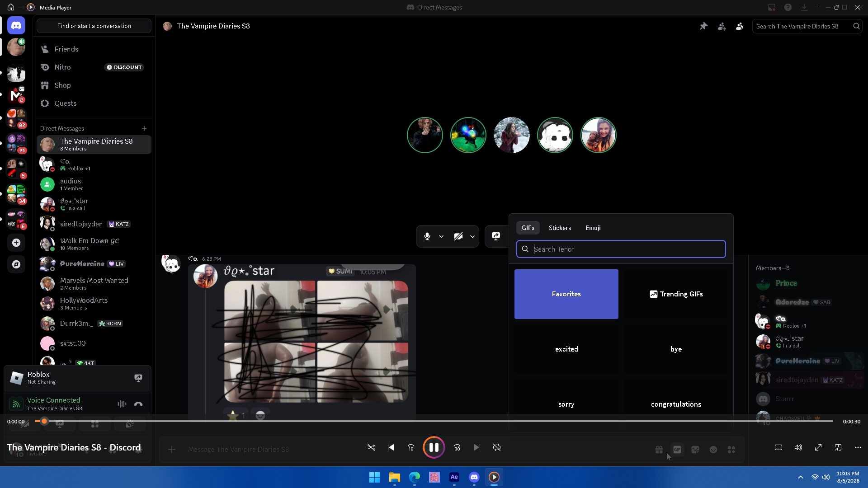Click the pinned messages pin icon
Image resolution: width=868 pixels, height=488 pixels.
tap(703, 26)
